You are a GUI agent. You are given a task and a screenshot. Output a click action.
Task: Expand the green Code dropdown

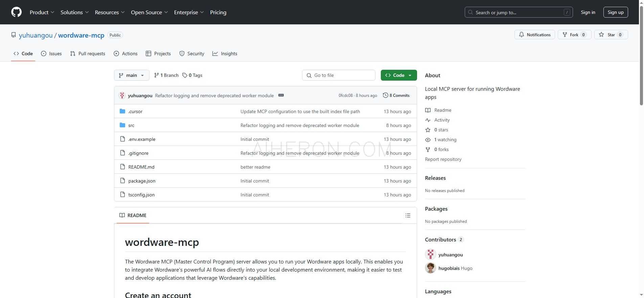click(398, 75)
